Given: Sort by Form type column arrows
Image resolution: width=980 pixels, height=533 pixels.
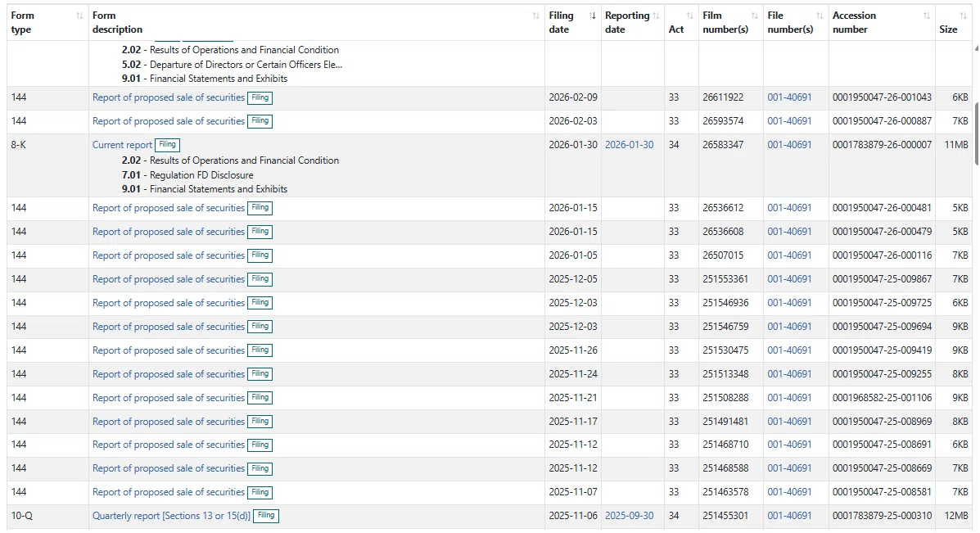Looking at the screenshot, I should [x=79, y=16].
